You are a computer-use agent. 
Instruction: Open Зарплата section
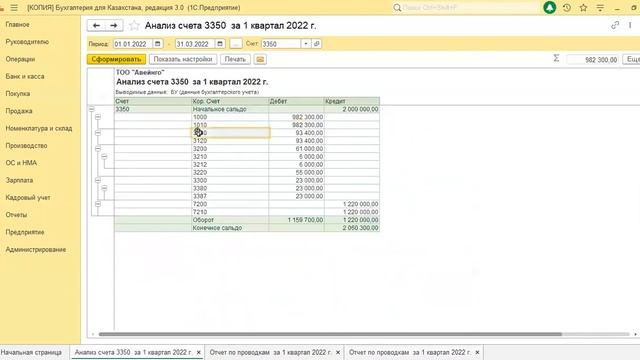(19, 180)
